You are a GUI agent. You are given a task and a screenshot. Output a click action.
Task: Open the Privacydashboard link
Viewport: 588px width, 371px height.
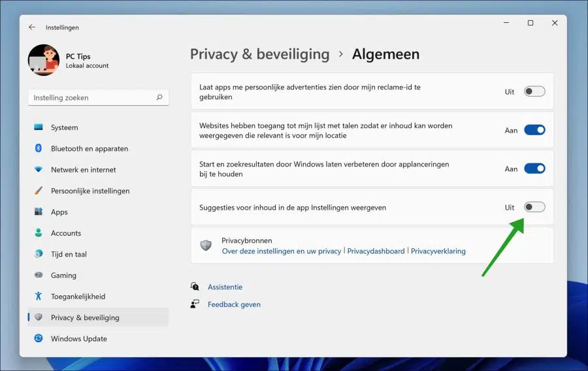point(376,251)
